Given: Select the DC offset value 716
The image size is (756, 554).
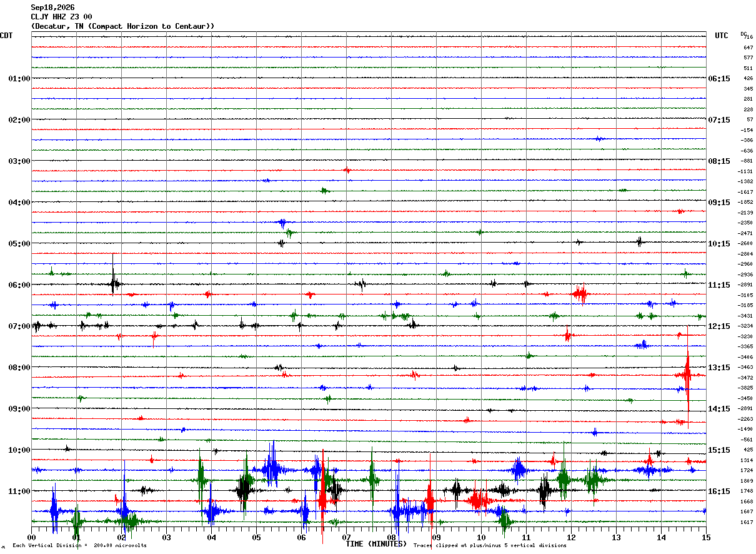Looking at the screenshot, I should 749,38.
